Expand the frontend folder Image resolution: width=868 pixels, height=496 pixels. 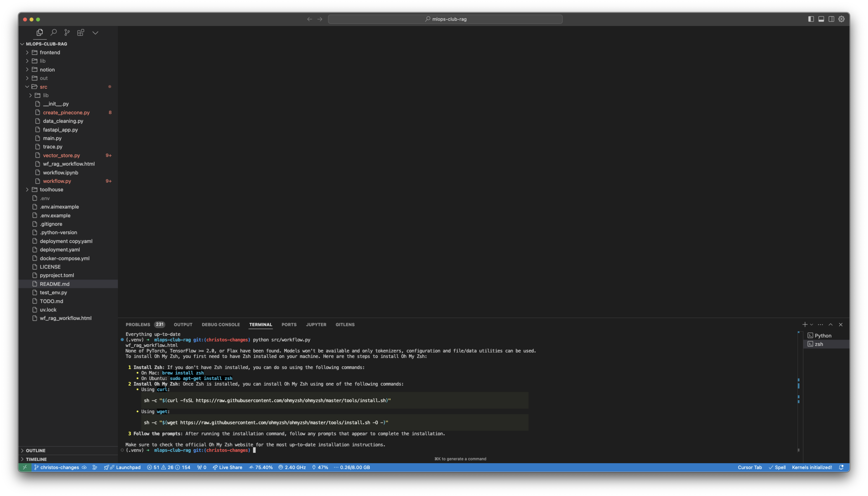pyautogui.click(x=50, y=52)
